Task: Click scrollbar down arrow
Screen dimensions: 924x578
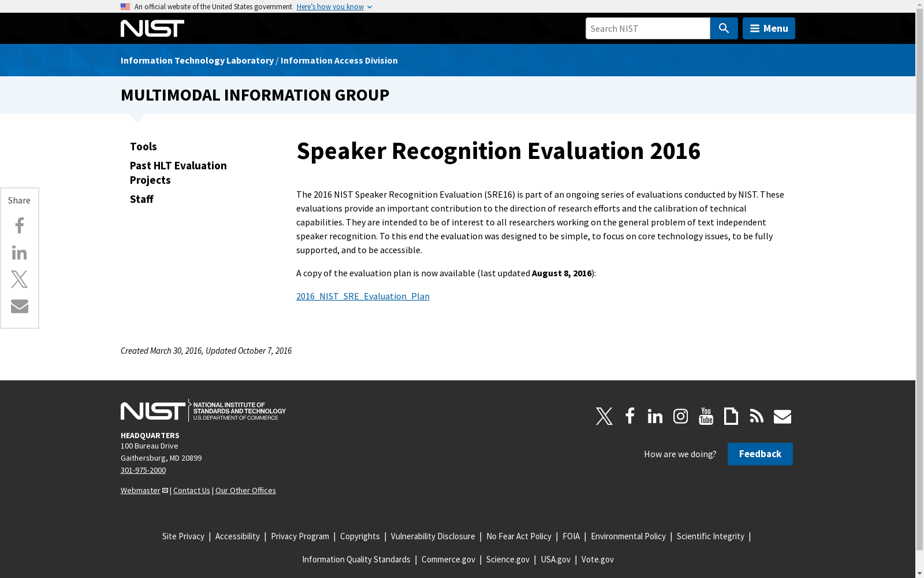Action: (919, 573)
